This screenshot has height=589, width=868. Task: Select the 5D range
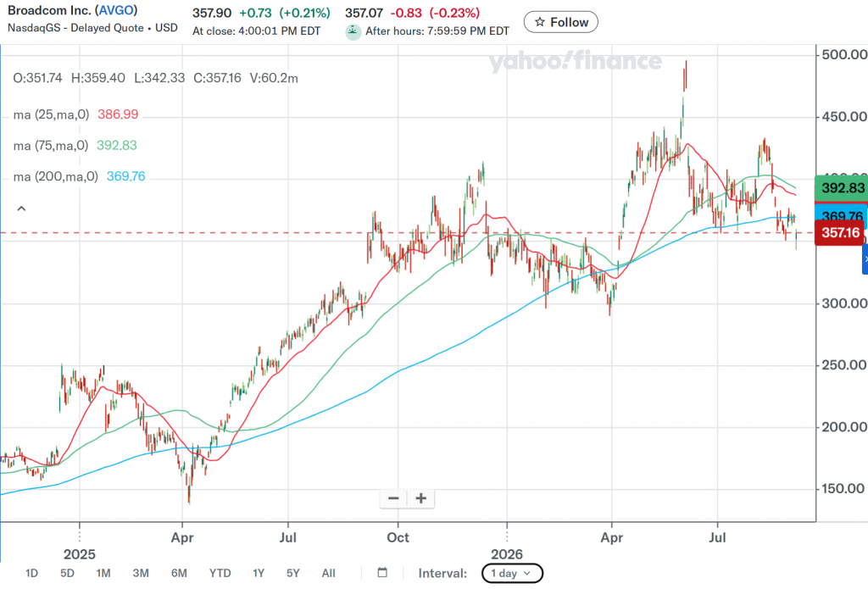(x=67, y=573)
